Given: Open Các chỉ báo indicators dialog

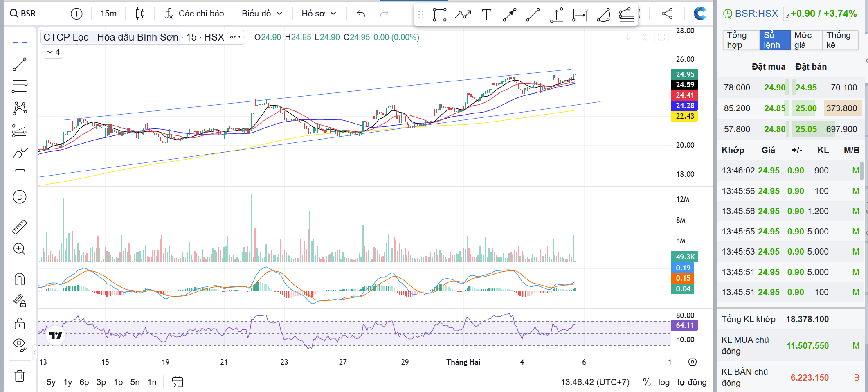Looking at the screenshot, I should (x=194, y=14).
